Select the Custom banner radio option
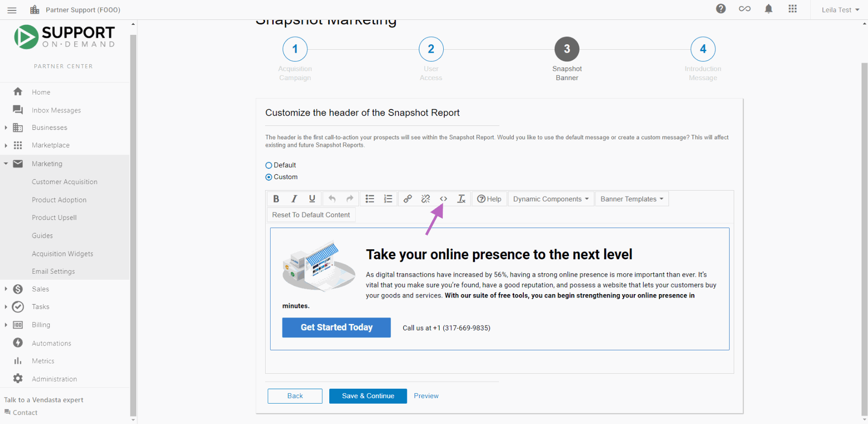 pos(269,177)
